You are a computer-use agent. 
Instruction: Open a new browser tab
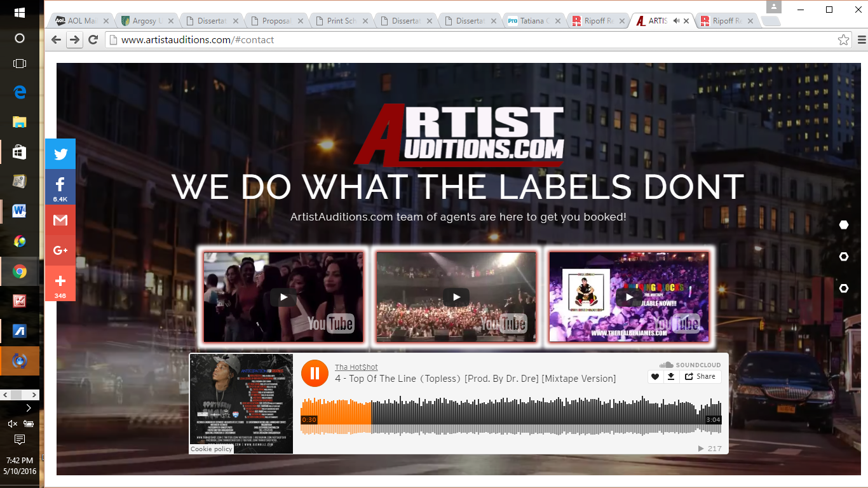tap(770, 21)
